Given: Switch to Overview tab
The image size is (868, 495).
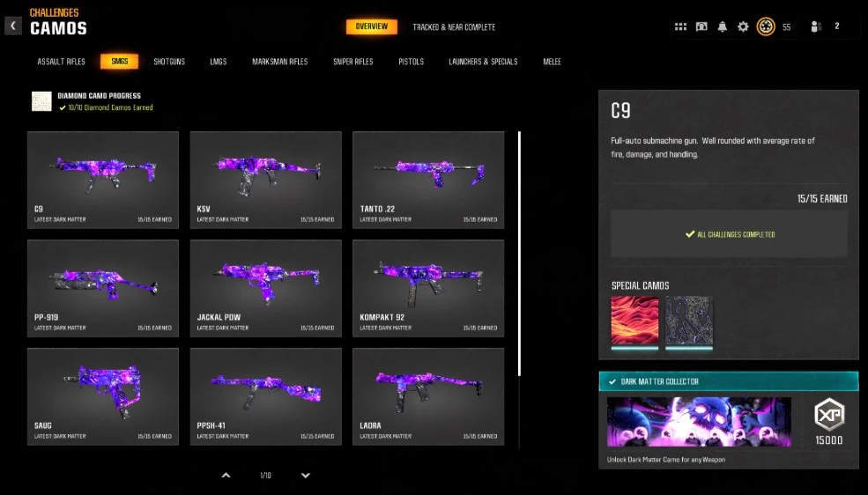Looking at the screenshot, I should click(x=372, y=26).
